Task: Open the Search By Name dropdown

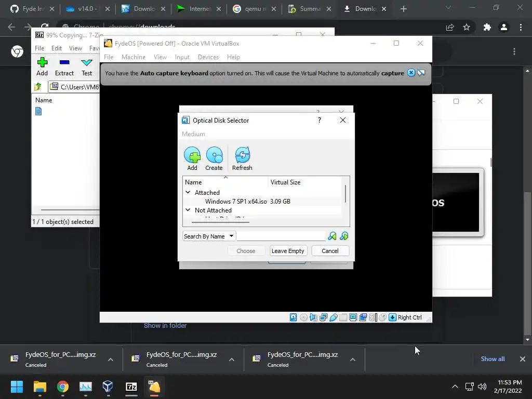Action: click(x=209, y=236)
